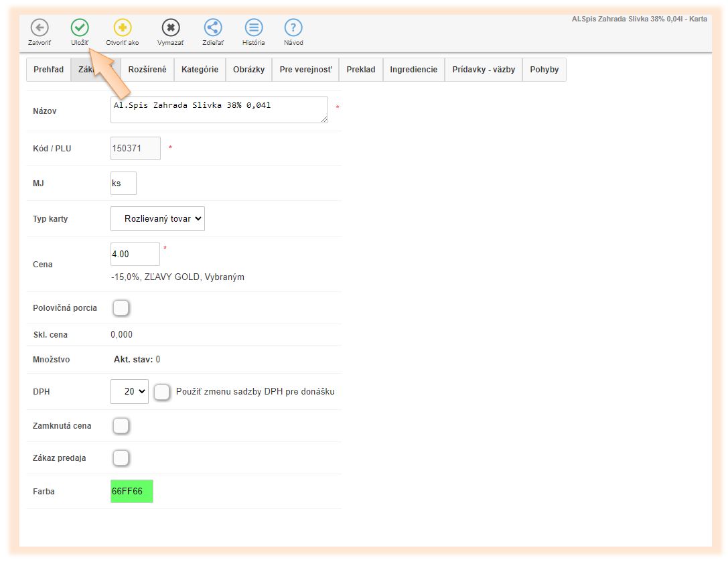The width and height of the screenshot is (728, 562).
Task: Open the Kategórie tab
Action: [x=200, y=70]
